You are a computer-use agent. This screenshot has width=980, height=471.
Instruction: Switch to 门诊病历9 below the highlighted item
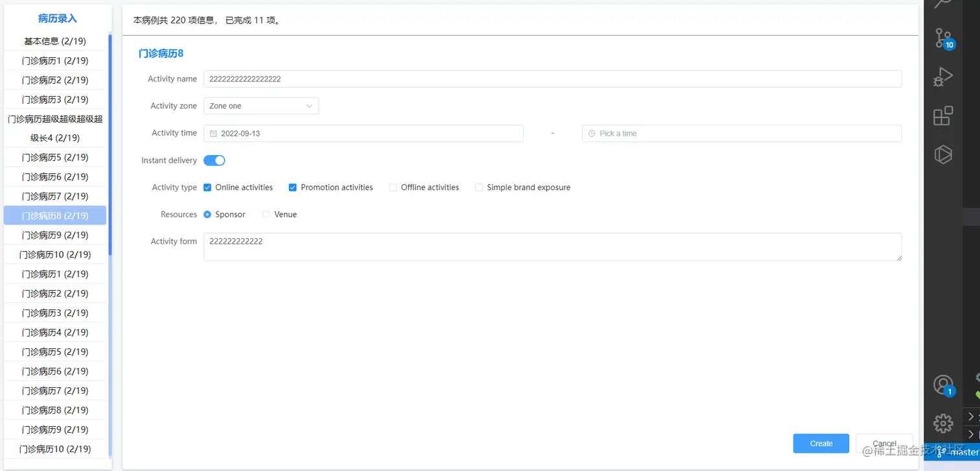(x=55, y=235)
